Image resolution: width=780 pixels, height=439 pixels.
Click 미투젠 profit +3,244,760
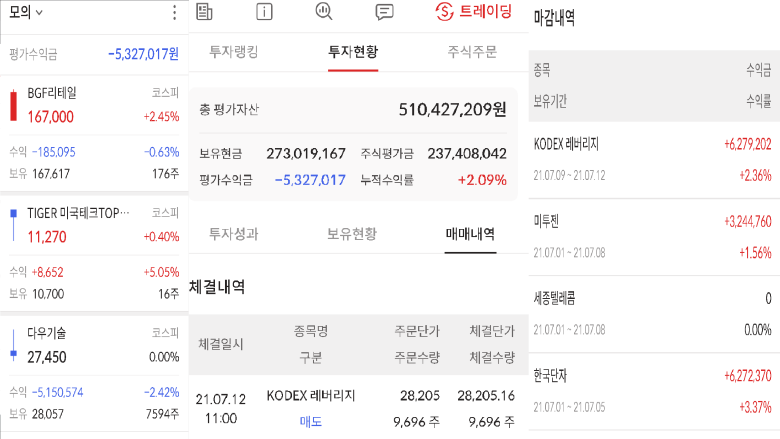748,221
